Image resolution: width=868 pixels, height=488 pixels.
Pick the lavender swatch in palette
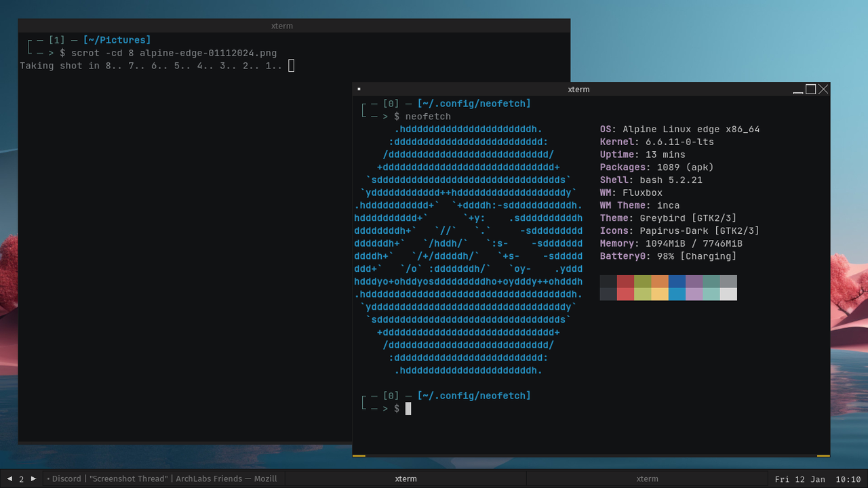click(694, 293)
